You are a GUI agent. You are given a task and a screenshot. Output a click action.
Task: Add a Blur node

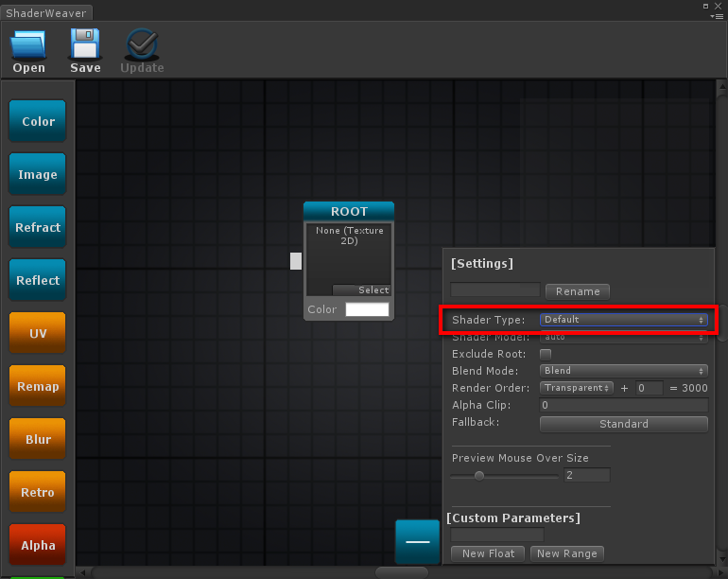pos(38,439)
